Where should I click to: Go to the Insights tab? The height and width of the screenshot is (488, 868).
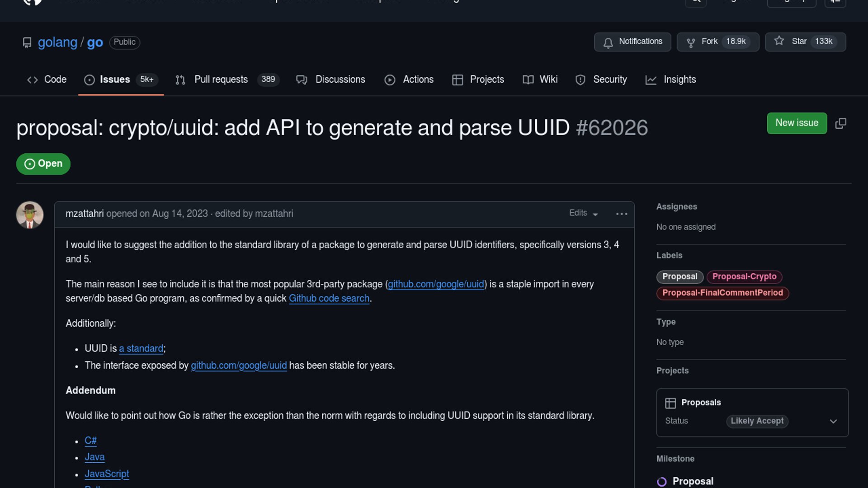pyautogui.click(x=679, y=80)
